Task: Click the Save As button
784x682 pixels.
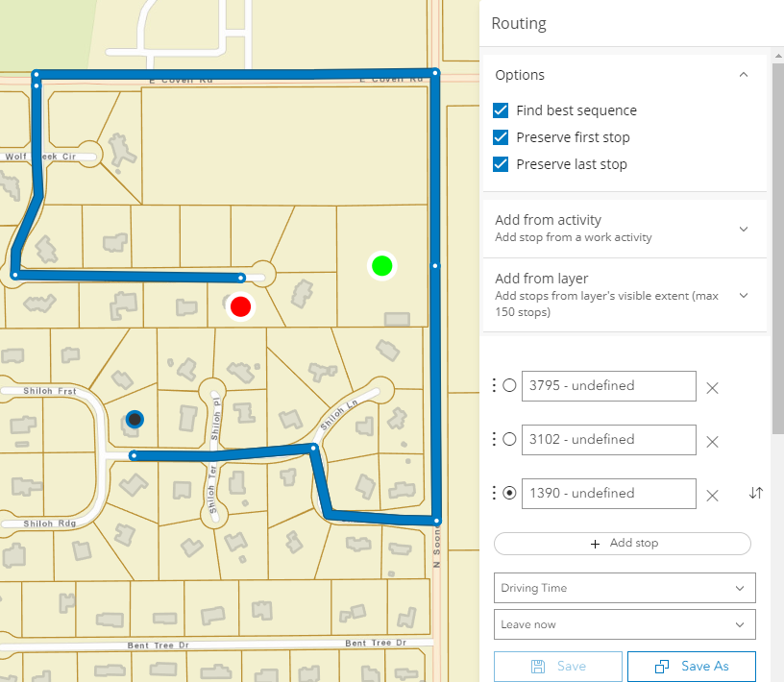Action: pyautogui.click(x=691, y=666)
